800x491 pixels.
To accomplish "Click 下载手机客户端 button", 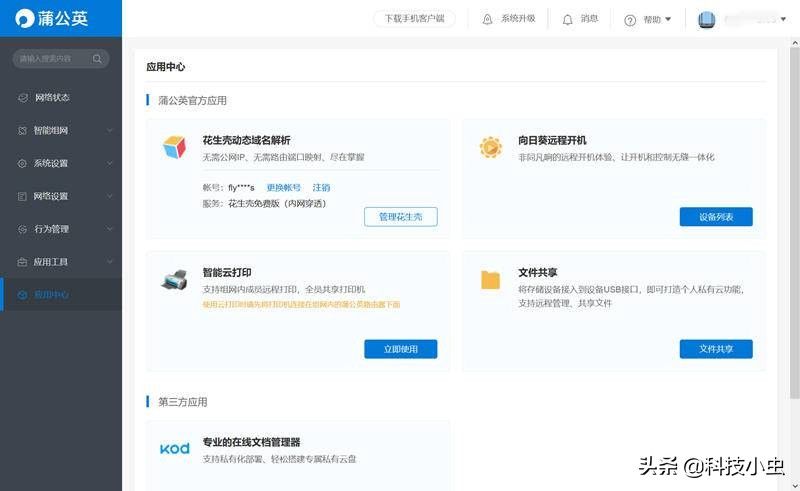I will (x=414, y=19).
